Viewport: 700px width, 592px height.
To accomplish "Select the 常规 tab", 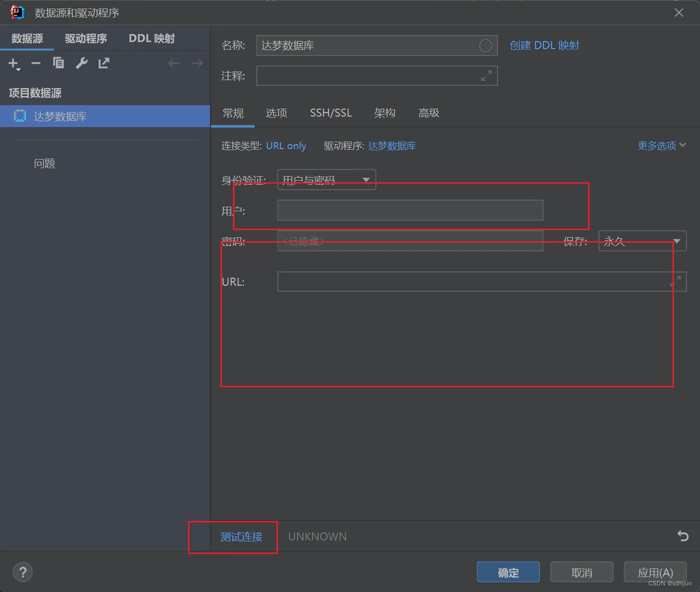I will [233, 113].
